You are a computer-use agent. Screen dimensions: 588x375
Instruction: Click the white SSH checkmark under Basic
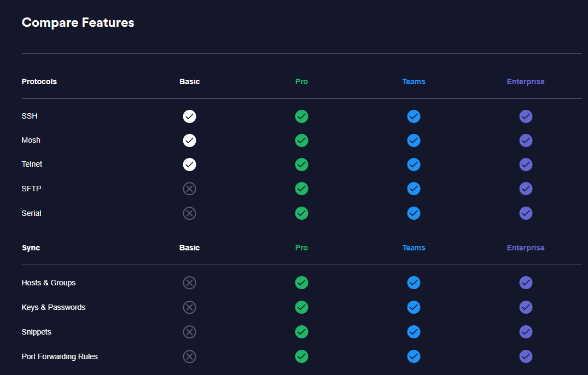pos(189,116)
